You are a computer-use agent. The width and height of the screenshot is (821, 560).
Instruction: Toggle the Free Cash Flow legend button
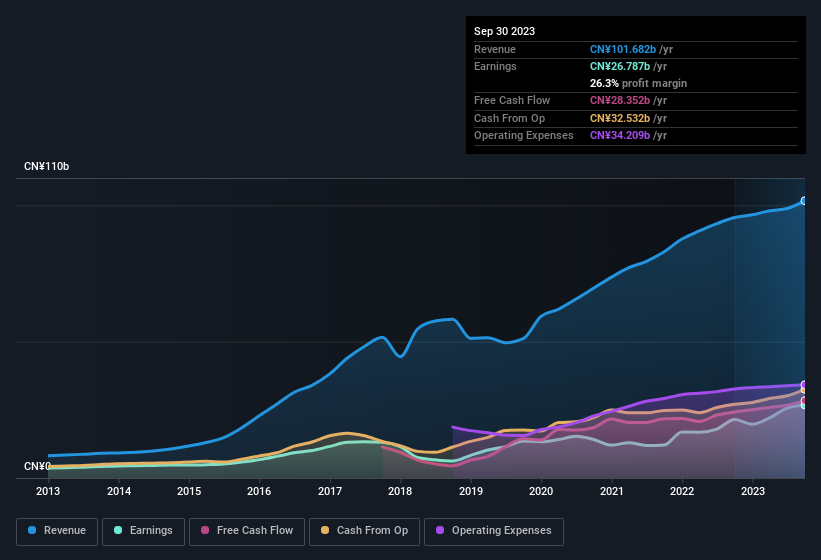[x=247, y=531]
